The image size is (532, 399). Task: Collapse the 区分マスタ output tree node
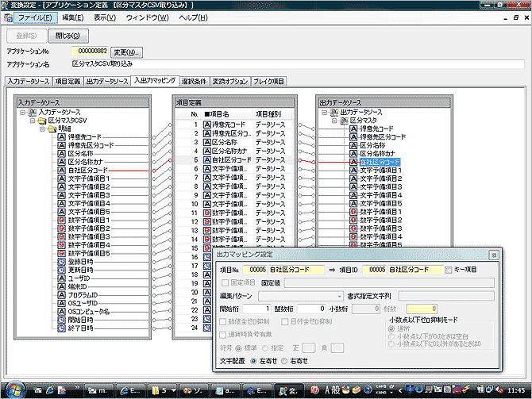(334, 121)
